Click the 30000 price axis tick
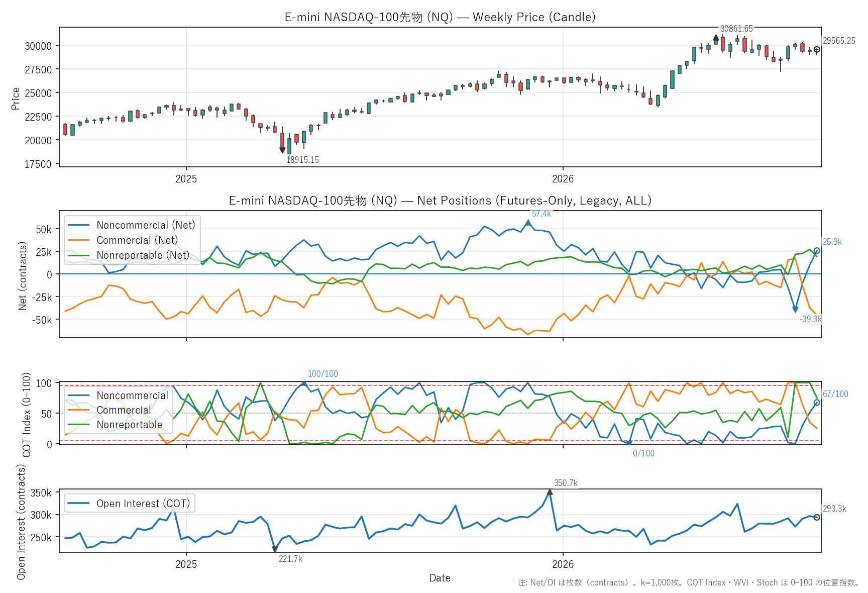 click(x=38, y=46)
